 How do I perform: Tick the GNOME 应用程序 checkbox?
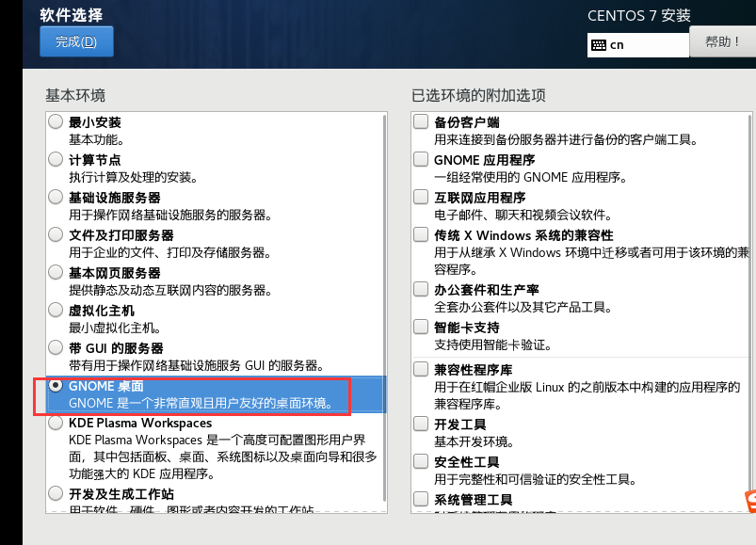(x=421, y=159)
